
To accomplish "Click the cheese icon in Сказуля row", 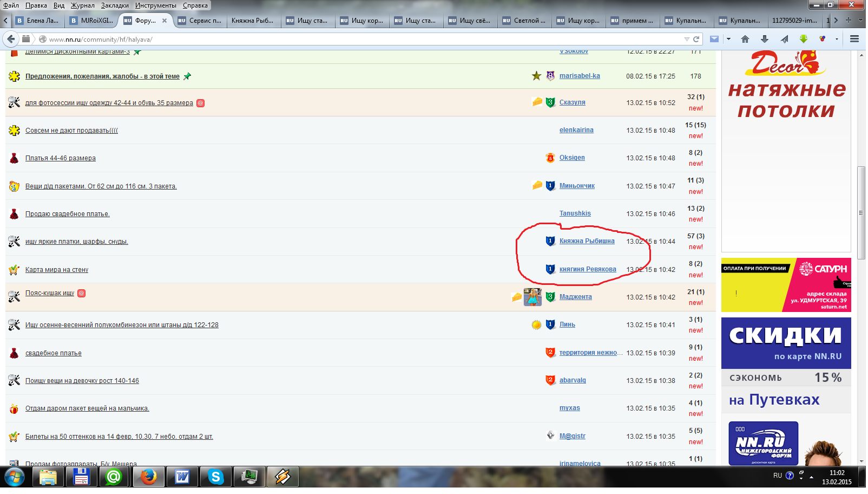I will tap(537, 102).
